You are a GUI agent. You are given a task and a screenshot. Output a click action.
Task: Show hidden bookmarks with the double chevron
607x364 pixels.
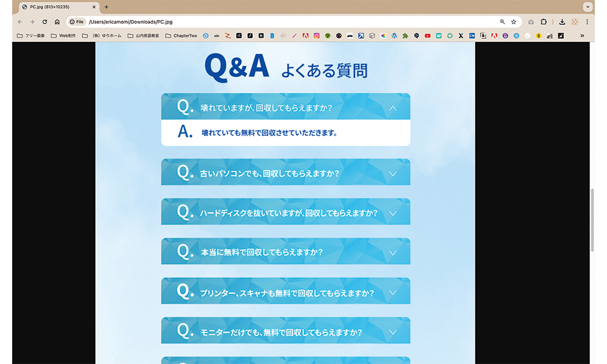click(582, 36)
